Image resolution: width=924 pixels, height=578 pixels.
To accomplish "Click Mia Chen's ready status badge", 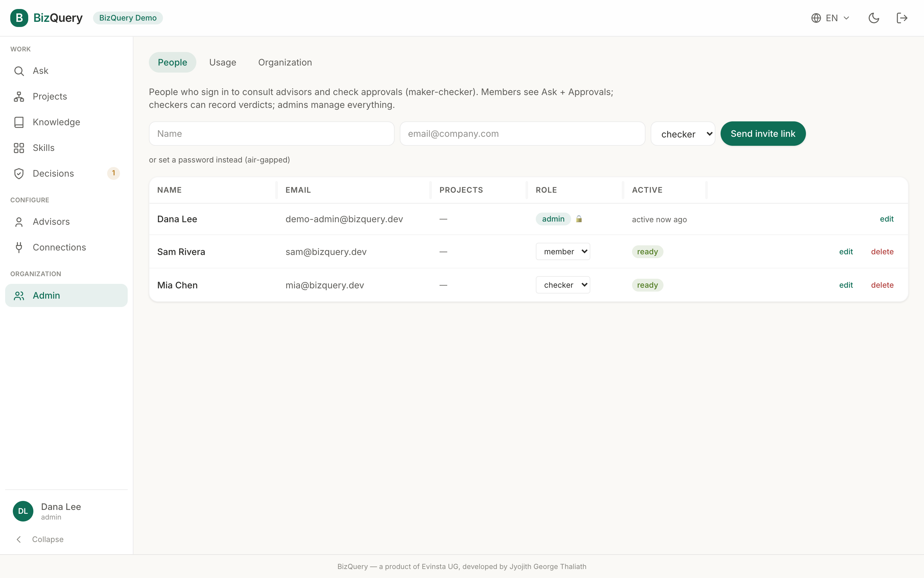I will click(647, 285).
